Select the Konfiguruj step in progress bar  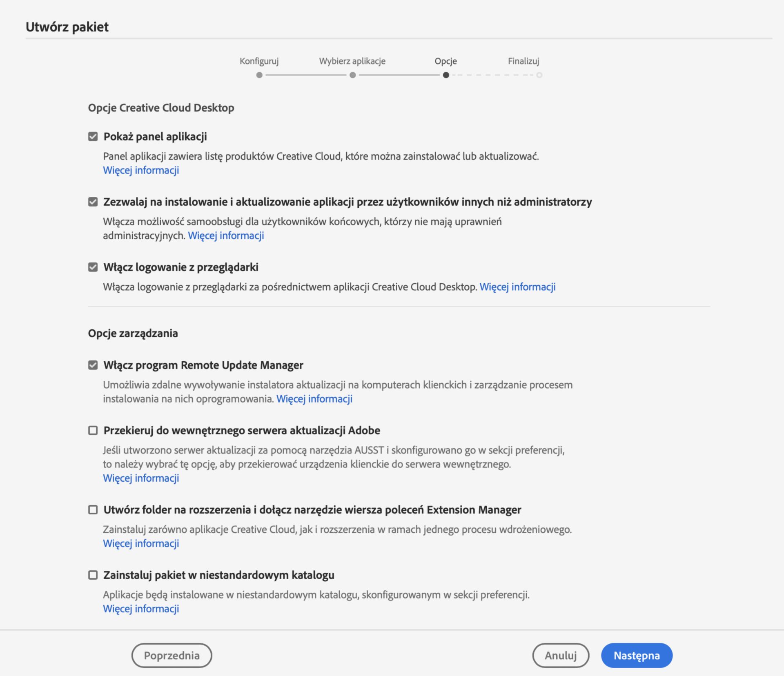pyautogui.click(x=259, y=75)
